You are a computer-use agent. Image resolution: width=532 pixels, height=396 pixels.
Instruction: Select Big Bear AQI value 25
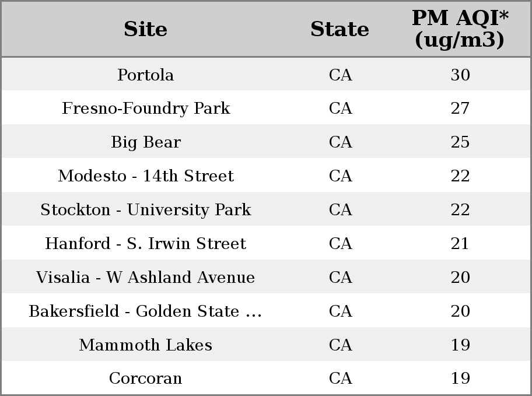click(460, 142)
